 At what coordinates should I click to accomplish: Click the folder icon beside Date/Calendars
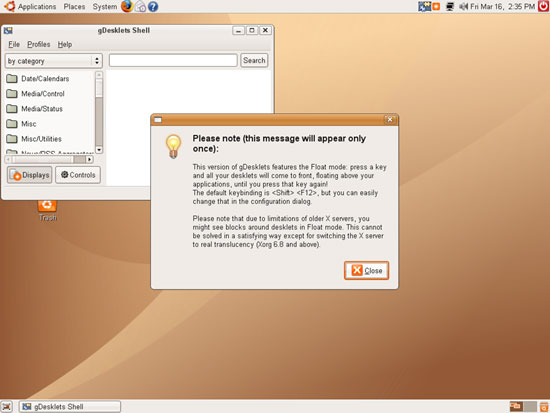(x=12, y=78)
